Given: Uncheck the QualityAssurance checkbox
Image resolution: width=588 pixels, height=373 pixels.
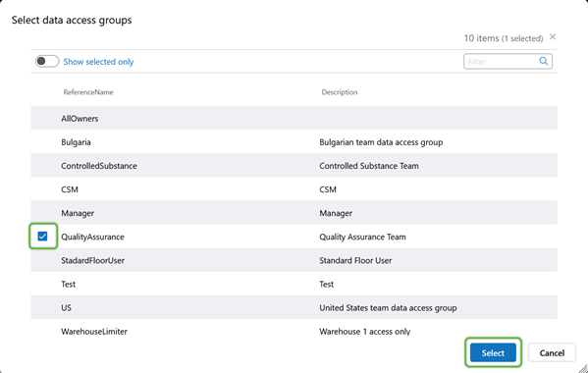Looking at the screenshot, I should [x=42, y=237].
